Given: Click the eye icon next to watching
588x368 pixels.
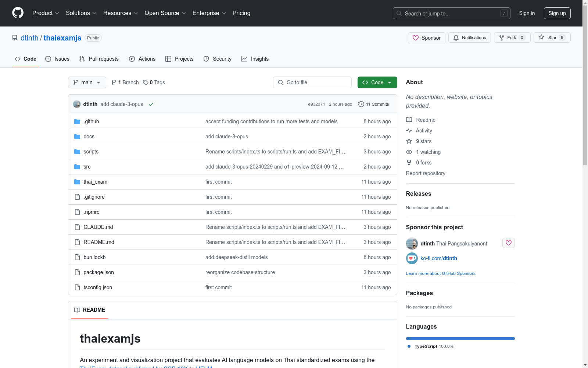Looking at the screenshot, I should coord(409,152).
